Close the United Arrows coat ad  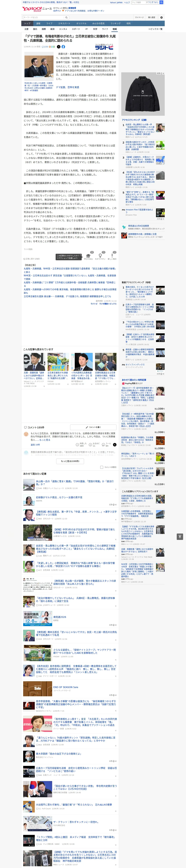tap(163, 73)
